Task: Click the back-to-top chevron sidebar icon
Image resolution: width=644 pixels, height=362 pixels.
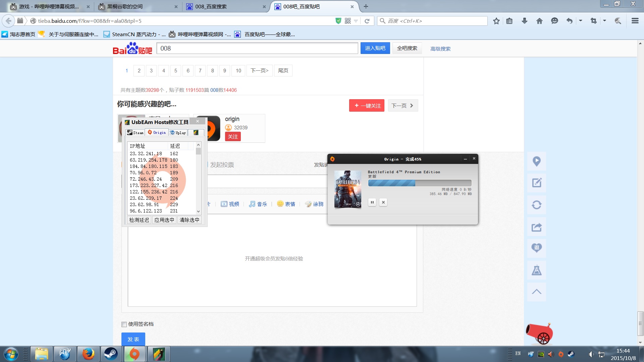Action: click(537, 292)
